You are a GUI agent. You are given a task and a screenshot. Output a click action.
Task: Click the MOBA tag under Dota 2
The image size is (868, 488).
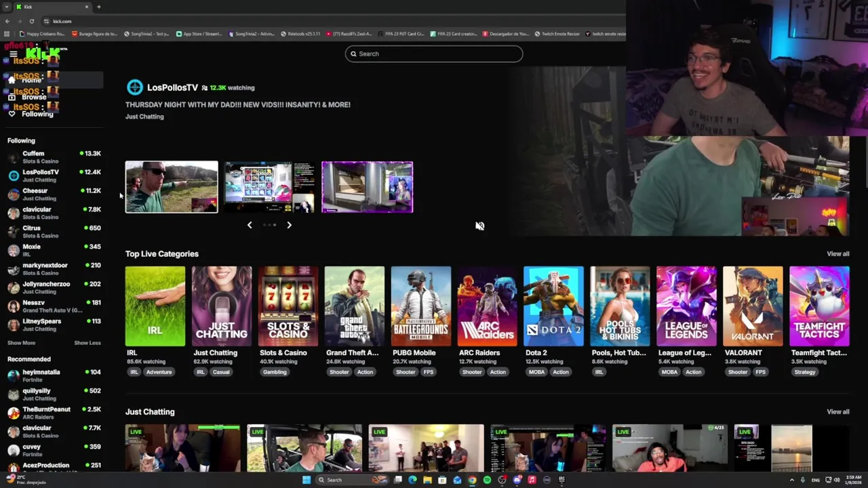pyautogui.click(x=536, y=372)
